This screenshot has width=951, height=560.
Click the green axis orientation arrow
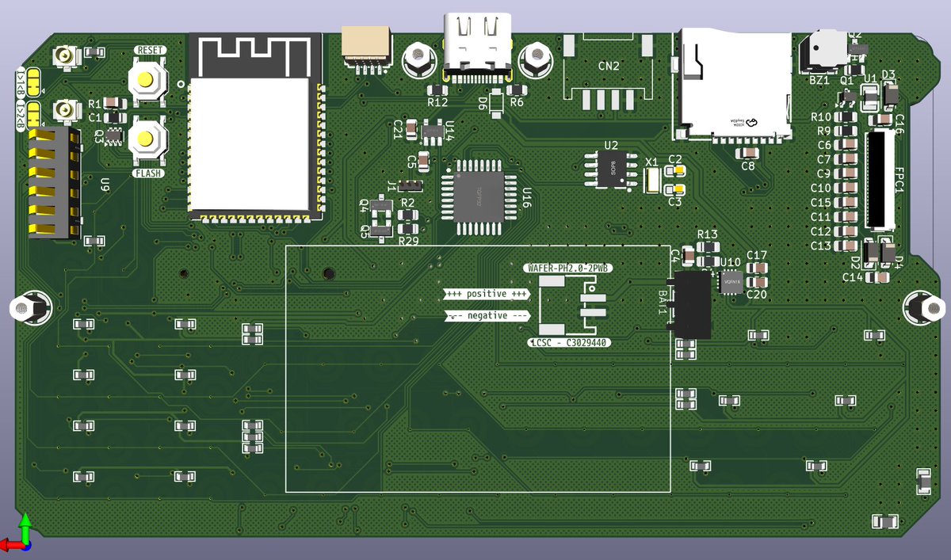(x=26, y=527)
